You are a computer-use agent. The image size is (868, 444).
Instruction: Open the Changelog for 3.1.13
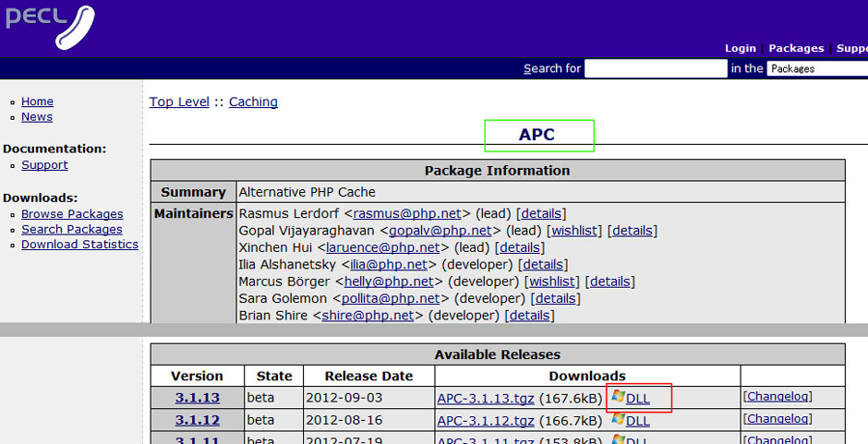[778, 396]
